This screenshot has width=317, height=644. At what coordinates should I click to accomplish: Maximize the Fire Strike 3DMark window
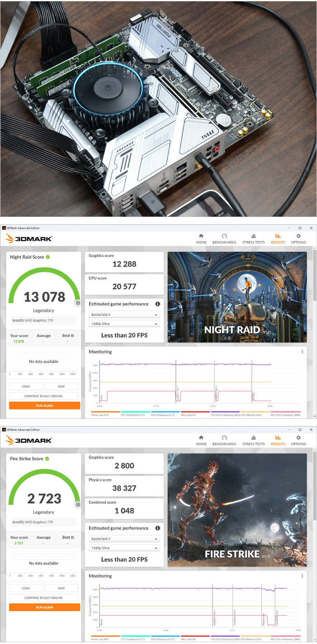[300, 430]
